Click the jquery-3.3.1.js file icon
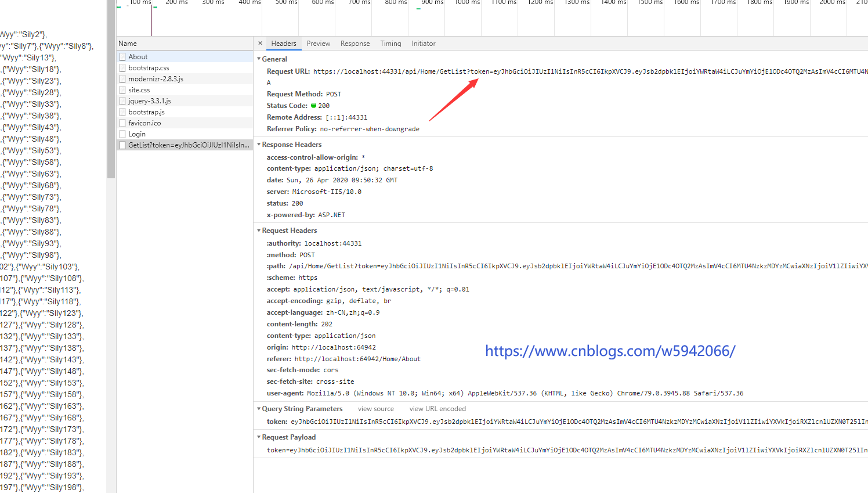The width and height of the screenshot is (868, 493). pos(122,101)
